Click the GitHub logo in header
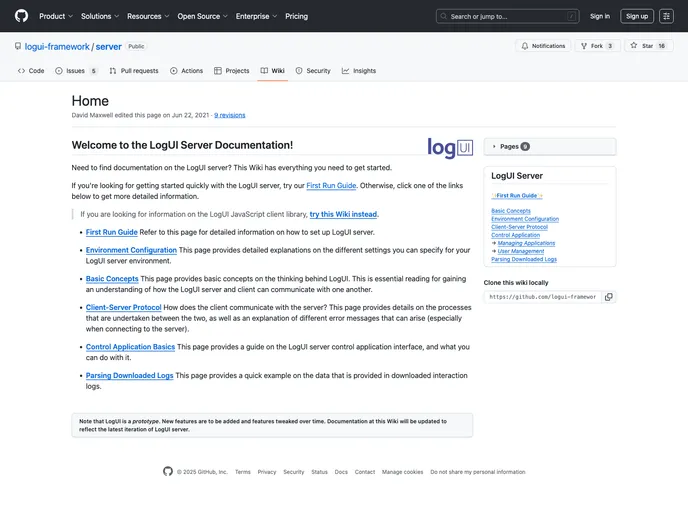688x512 pixels. coord(21,16)
